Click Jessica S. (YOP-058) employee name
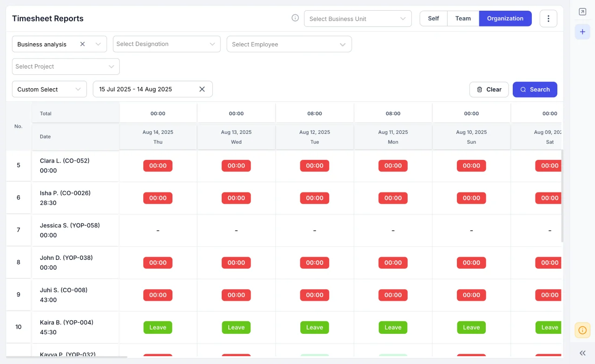Image resolution: width=595 pixels, height=364 pixels. (70, 225)
